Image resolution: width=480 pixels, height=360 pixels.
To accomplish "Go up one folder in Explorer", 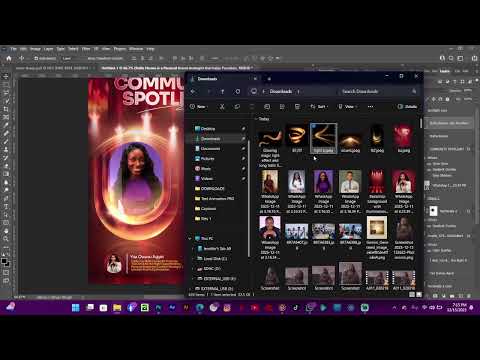I will pyautogui.click(x=222, y=91).
